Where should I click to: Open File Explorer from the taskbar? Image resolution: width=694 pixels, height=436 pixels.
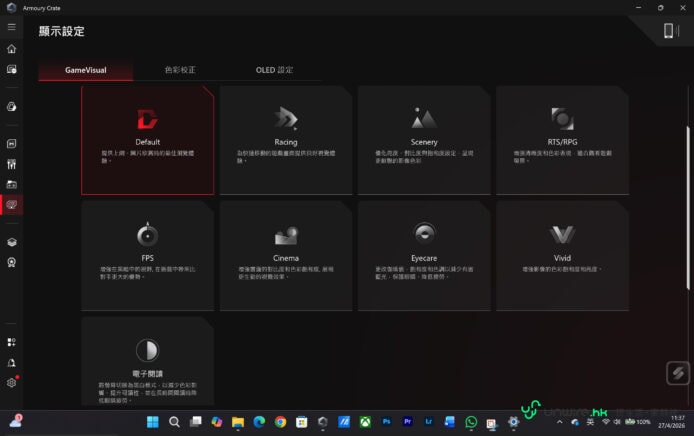pyautogui.click(x=238, y=422)
